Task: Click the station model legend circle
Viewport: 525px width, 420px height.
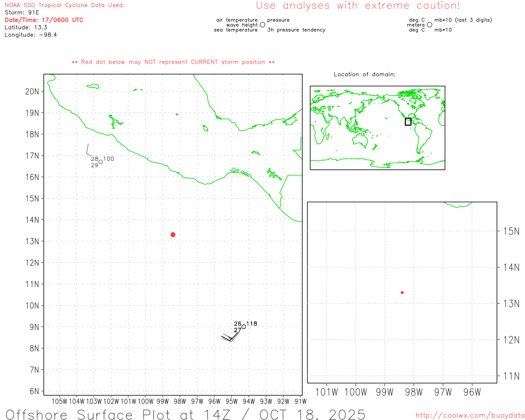Action: [262, 25]
